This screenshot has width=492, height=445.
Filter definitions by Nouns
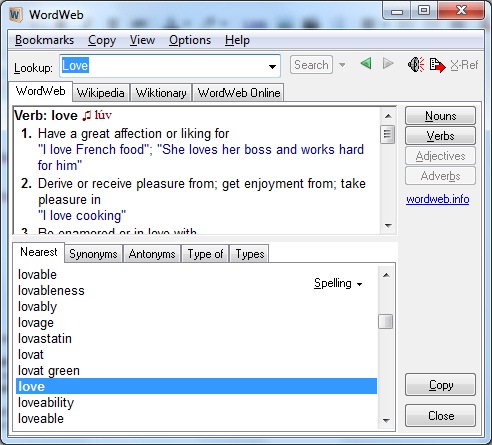[x=440, y=116]
